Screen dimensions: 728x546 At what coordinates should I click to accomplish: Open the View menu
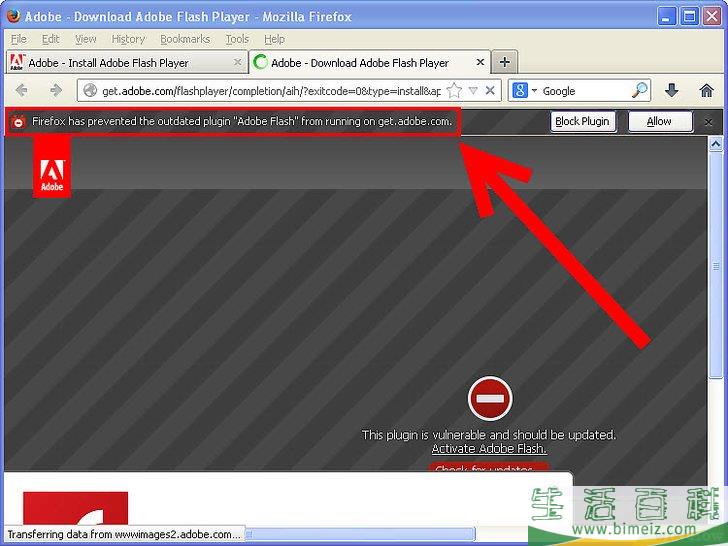pyautogui.click(x=85, y=39)
